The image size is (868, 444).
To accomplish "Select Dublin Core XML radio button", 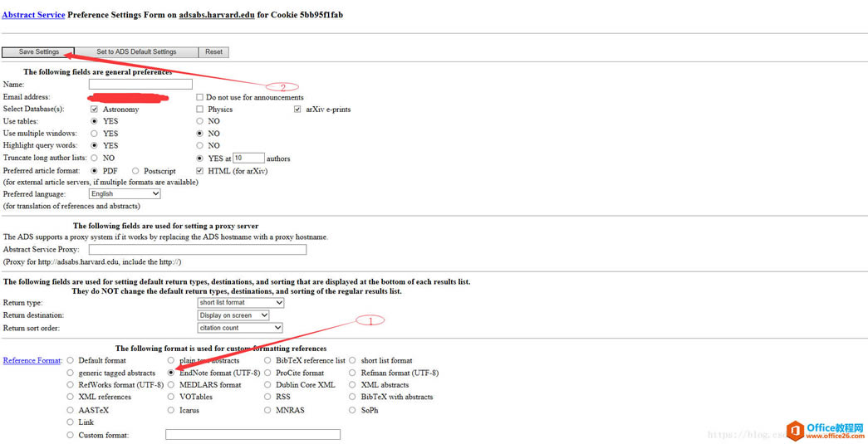I will pyautogui.click(x=267, y=384).
